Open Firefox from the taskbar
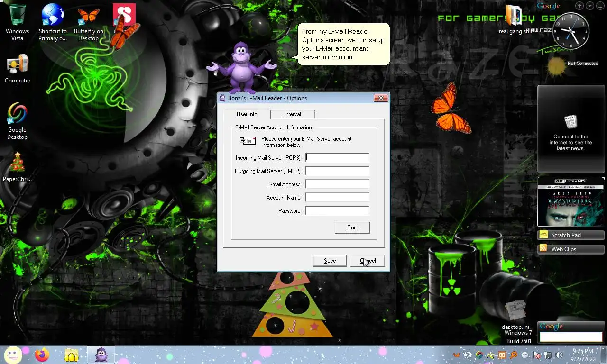Screen dimensions: 607x364 point(42,355)
